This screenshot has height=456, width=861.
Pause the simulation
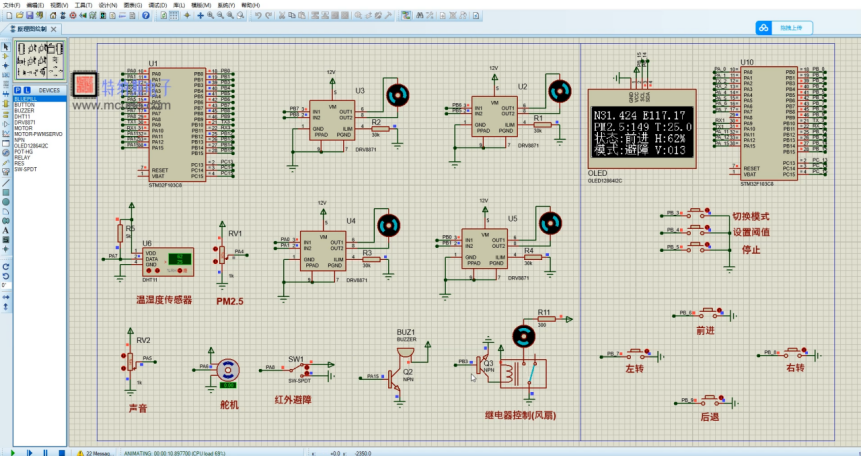tap(46, 453)
